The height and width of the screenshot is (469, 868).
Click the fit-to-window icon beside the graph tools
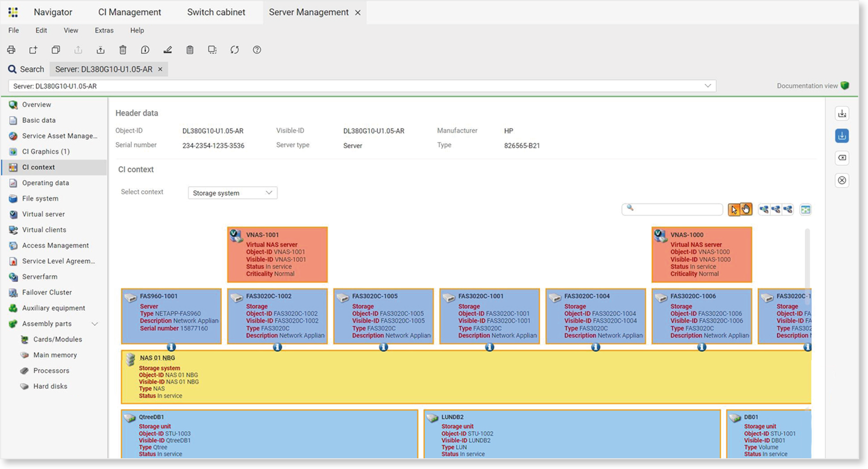806,210
